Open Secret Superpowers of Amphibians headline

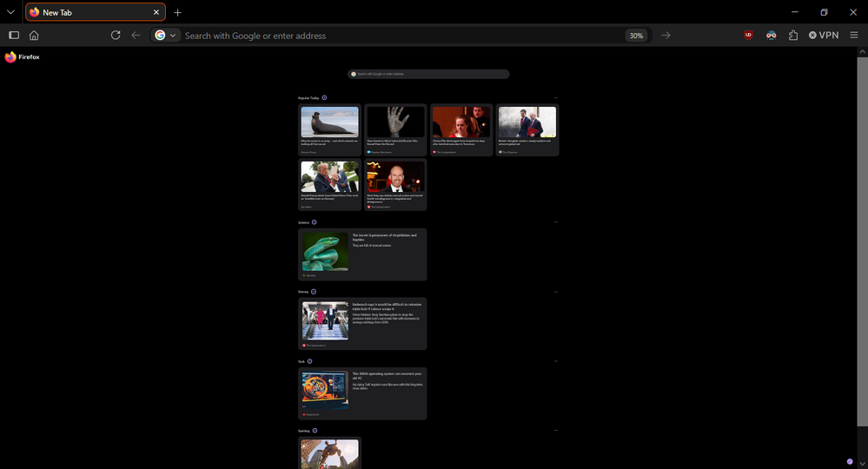click(385, 237)
